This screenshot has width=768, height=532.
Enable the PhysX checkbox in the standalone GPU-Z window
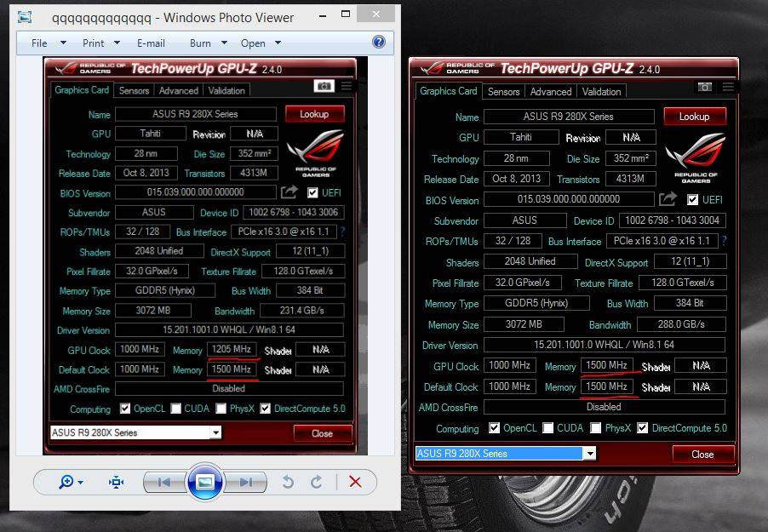(596, 428)
